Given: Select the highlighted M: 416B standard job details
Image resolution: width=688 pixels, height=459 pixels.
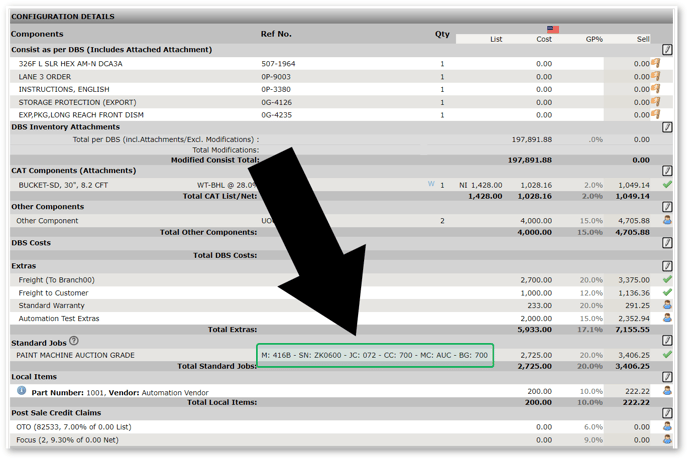Looking at the screenshot, I should (374, 355).
